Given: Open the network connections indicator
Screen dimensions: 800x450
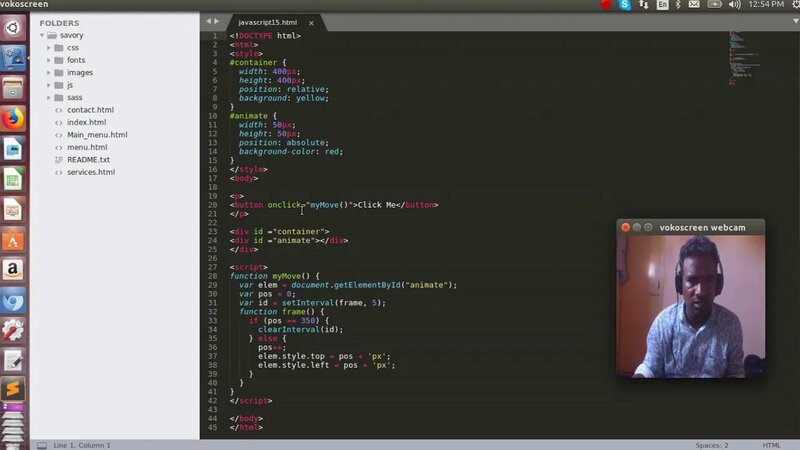Looking at the screenshot, I should pyautogui.click(x=644, y=5).
